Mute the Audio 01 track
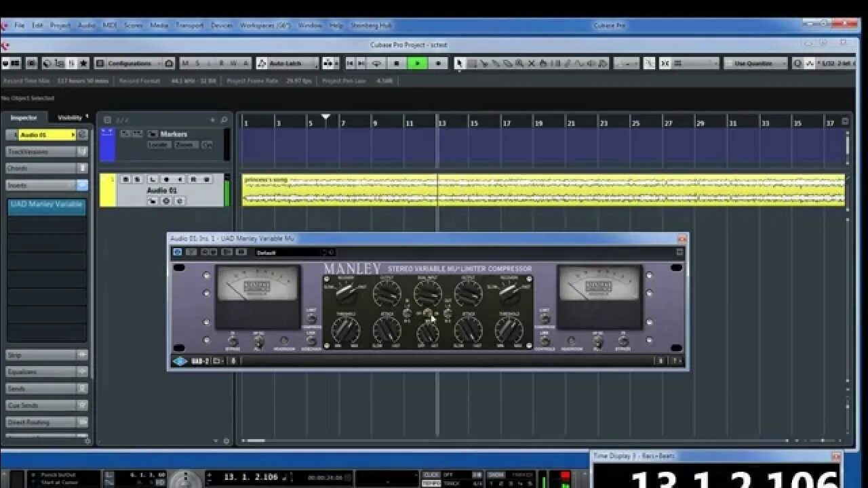The height and width of the screenshot is (488, 868). tap(125, 180)
